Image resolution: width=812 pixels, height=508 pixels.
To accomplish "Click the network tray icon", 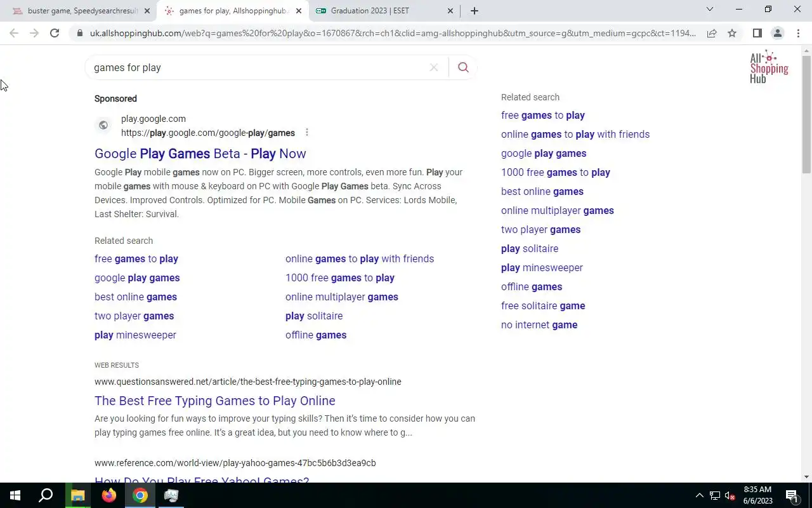I will tap(715, 496).
